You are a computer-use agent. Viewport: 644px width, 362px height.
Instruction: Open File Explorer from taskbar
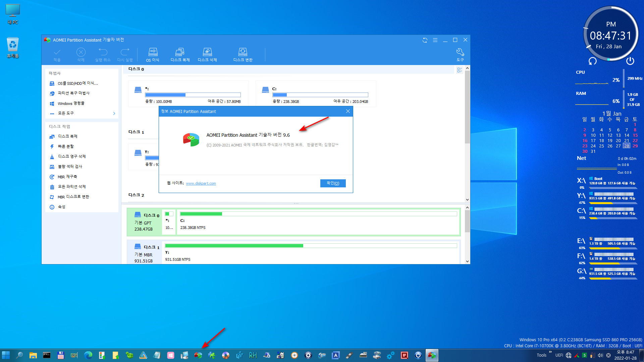(x=33, y=355)
